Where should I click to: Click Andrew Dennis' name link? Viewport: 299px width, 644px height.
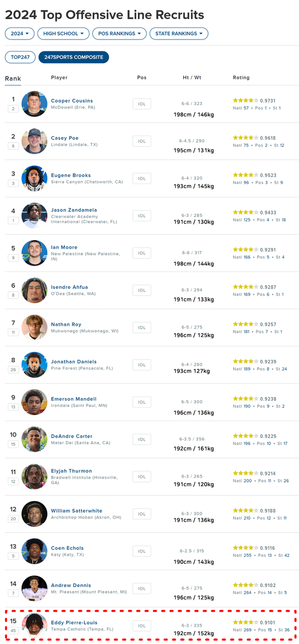point(71,585)
